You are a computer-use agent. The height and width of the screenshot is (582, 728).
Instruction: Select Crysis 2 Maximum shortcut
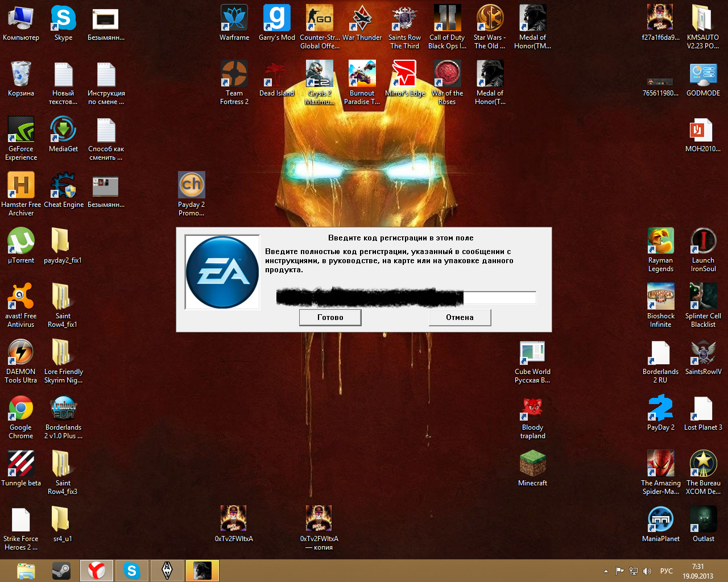pos(320,83)
